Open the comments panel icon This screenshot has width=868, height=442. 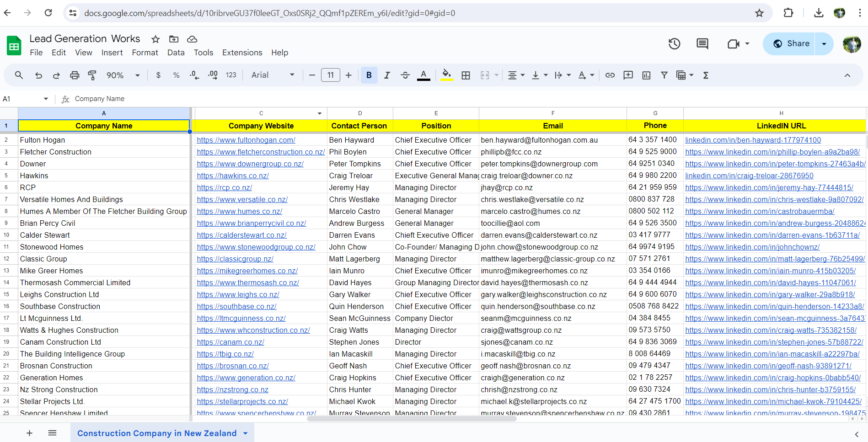point(702,44)
